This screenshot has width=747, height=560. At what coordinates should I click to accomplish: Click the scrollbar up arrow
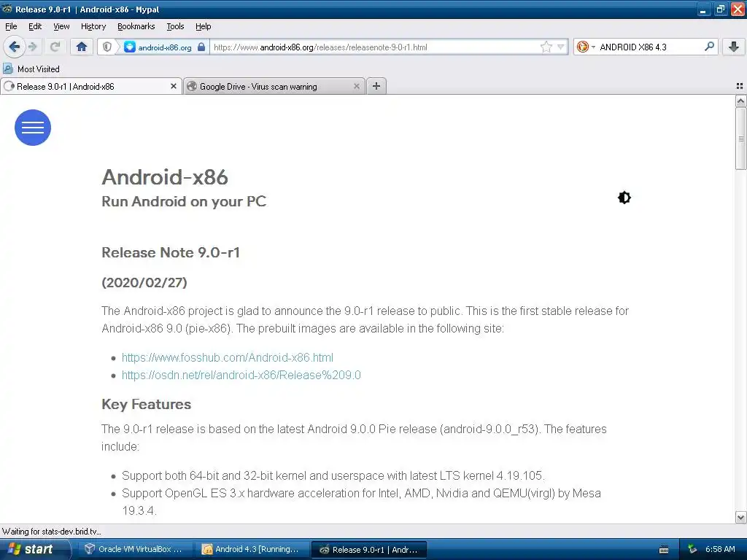click(x=740, y=101)
